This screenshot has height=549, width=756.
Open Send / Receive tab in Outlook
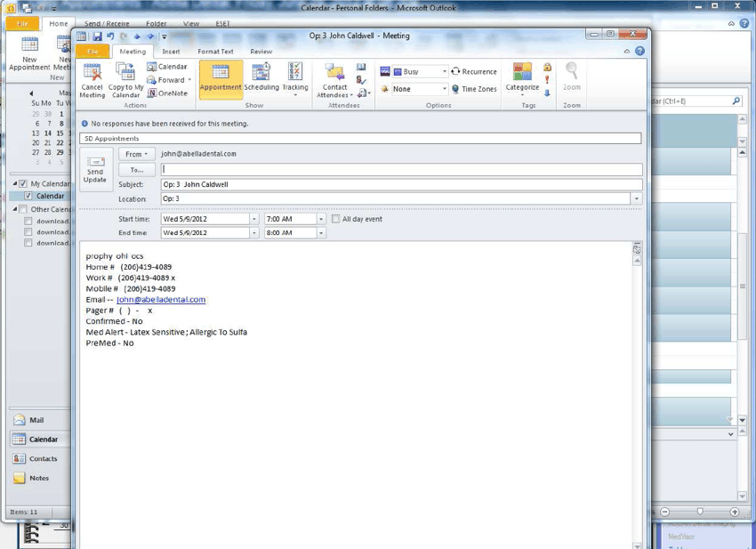[107, 24]
